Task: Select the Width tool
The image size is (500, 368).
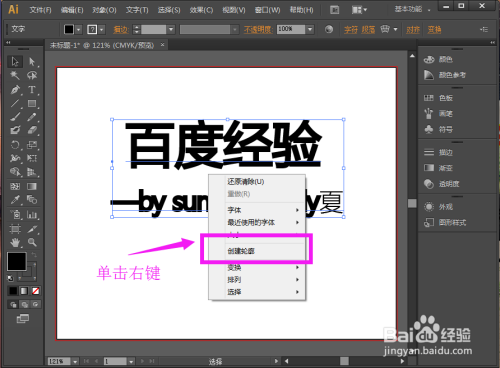Action: (15, 158)
